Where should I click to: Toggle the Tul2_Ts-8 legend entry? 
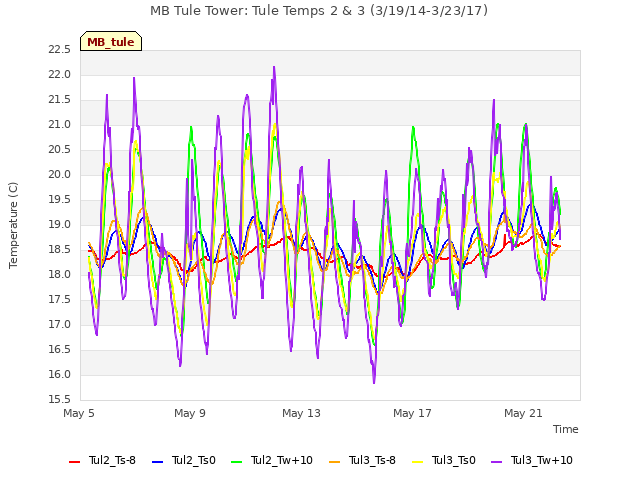pos(102,460)
